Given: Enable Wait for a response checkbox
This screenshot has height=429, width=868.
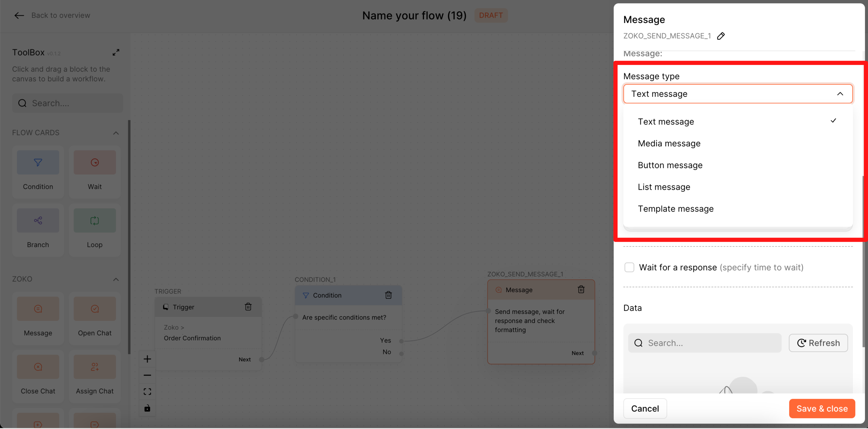Looking at the screenshot, I should [x=629, y=267].
